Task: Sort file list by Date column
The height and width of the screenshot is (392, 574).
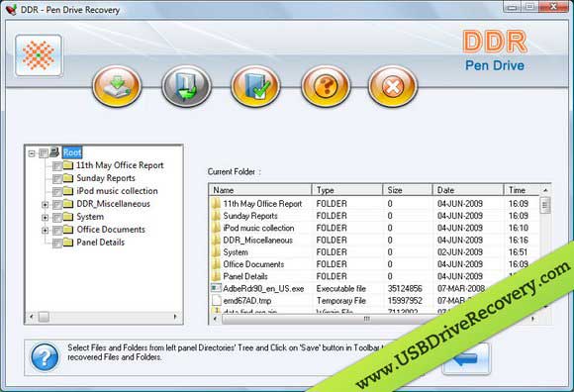Action: 468,190
